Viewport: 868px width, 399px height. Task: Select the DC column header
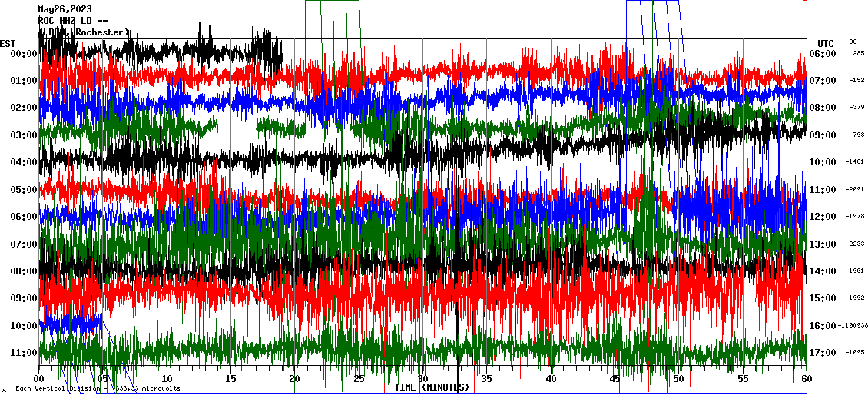point(853,42)
